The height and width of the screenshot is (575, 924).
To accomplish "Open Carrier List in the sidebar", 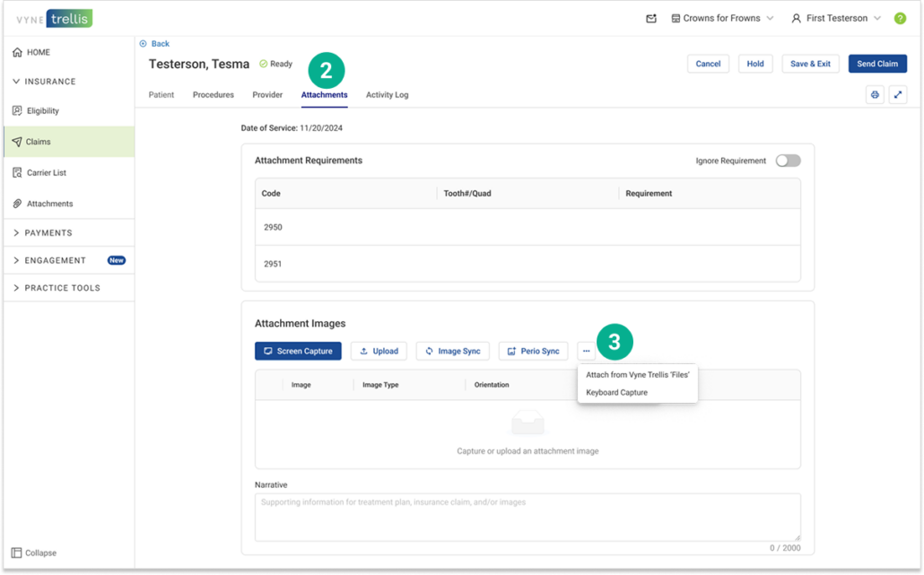I will pos(46,172).
